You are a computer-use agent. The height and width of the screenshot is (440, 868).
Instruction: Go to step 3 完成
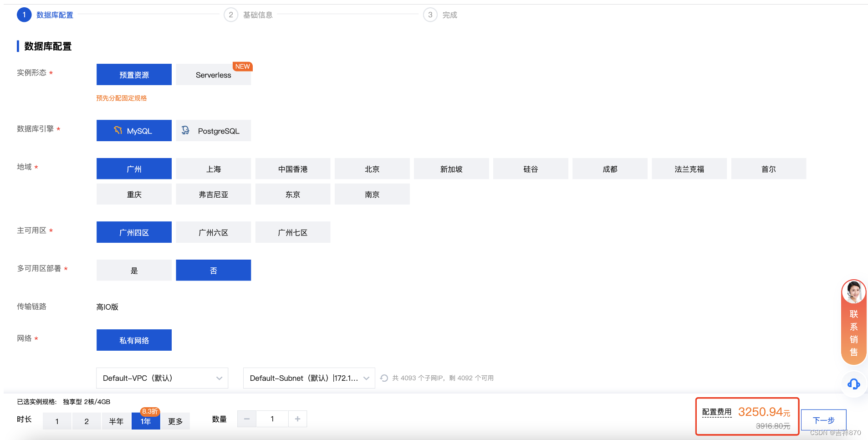pyautogui.click(x=440, y=15)
